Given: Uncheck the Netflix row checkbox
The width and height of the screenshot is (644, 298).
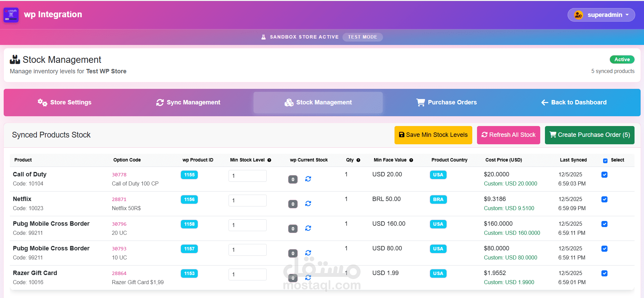Looking at the screenshot, I should pyautogui.click(x=604, y=199).
